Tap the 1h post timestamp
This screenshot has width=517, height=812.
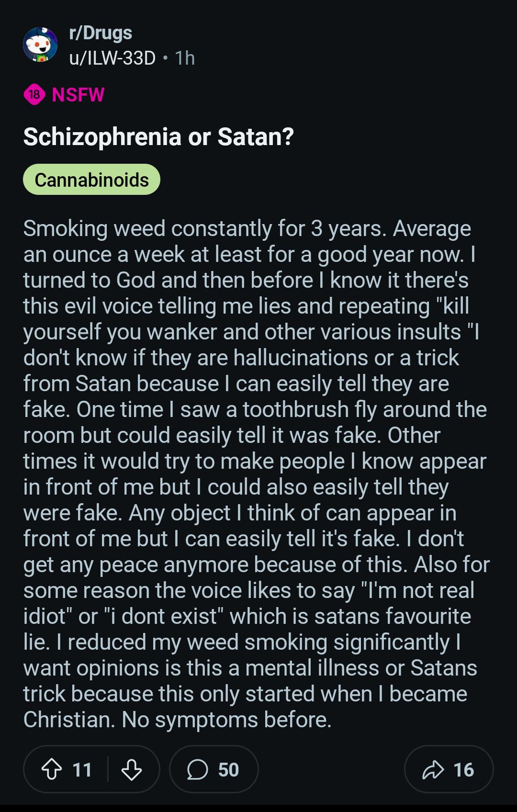(x=185, y=58)
